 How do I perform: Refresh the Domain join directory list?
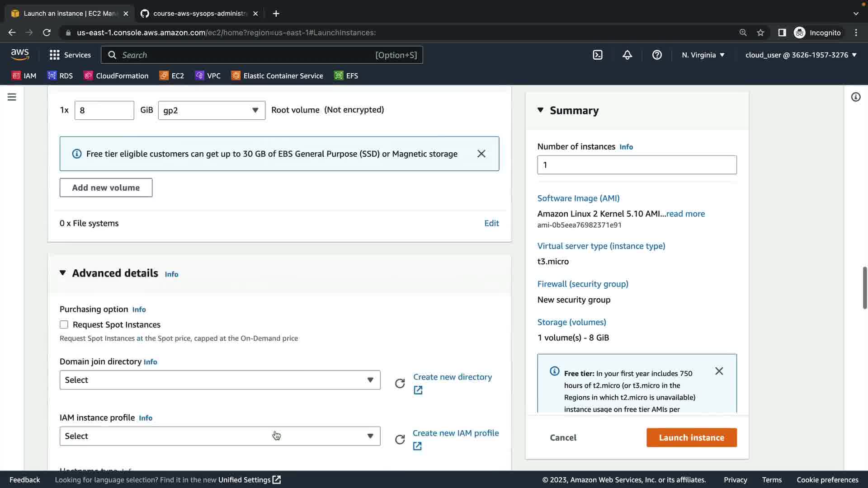tap(400, 384)
